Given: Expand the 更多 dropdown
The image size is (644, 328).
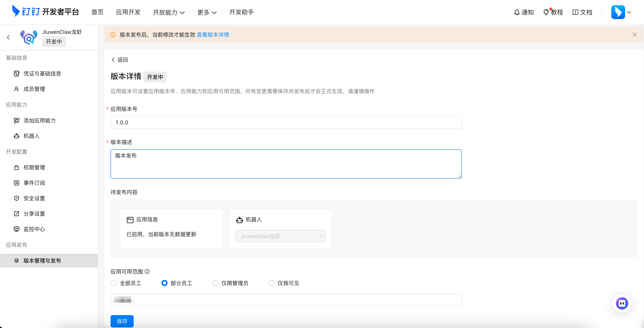Looking at the screenshot, I should click(206, 12).
